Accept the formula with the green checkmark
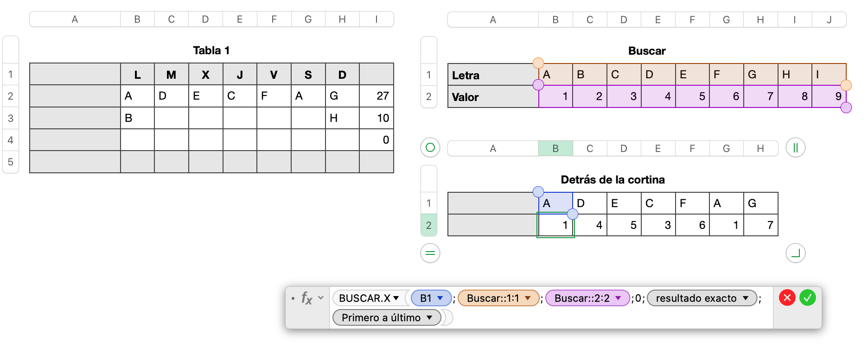The width and height of the screenshot is (868, 354). click(807, 297)
